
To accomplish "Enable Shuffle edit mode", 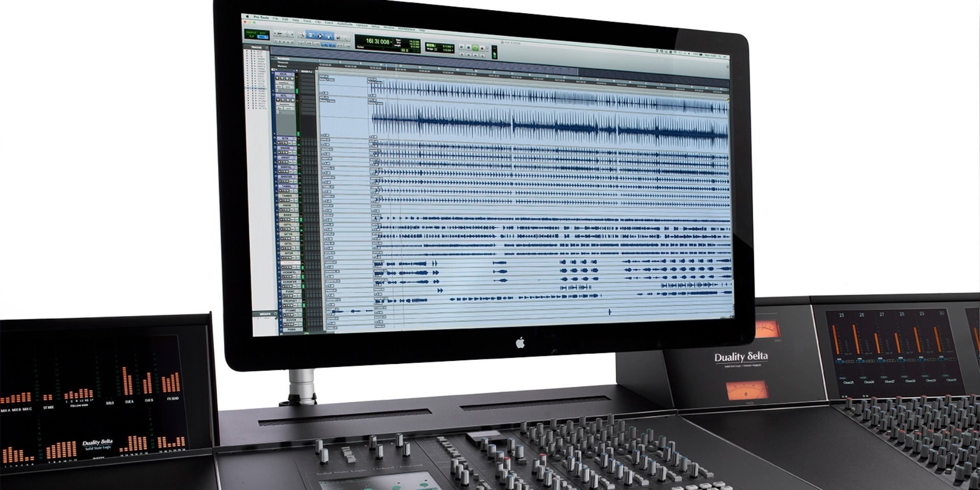I will tap(251, 32).
